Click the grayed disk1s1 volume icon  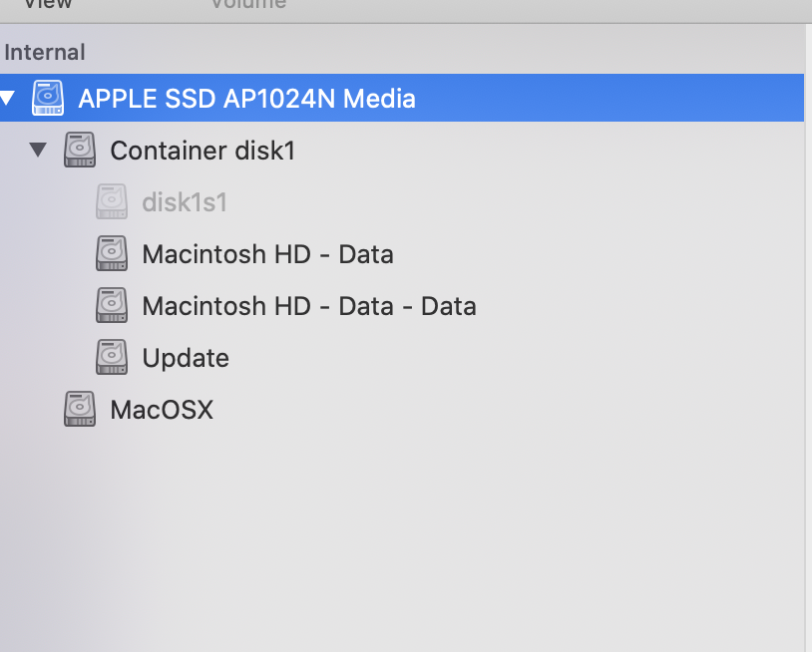[111, 201]
